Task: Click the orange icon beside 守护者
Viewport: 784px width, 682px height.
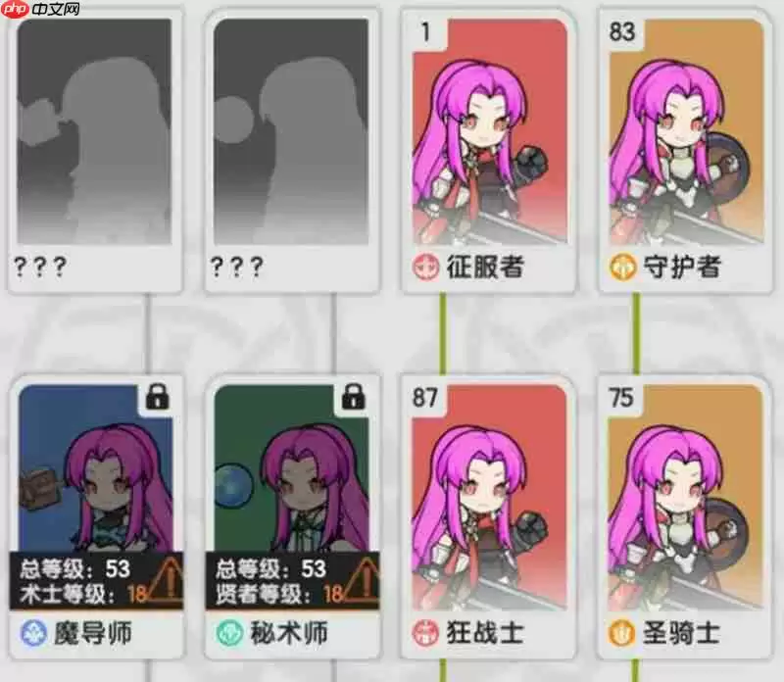Action: (x=622, y=267)
